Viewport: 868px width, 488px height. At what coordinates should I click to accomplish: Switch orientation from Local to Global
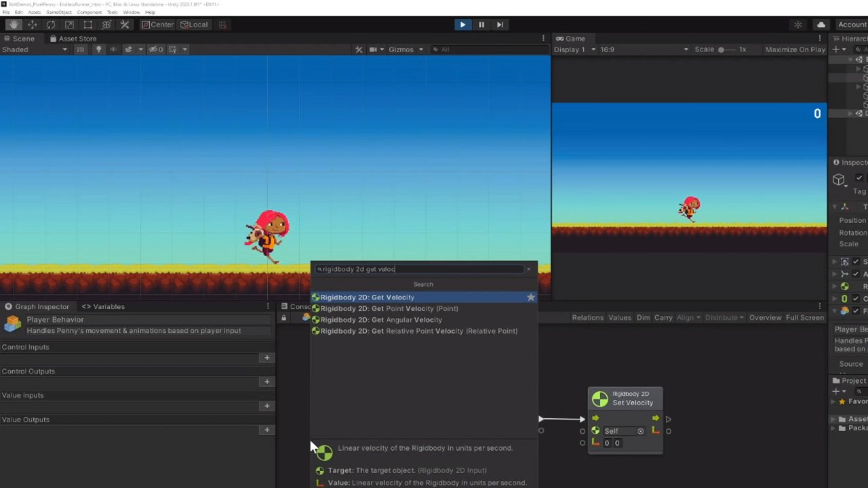pos(193,24)
